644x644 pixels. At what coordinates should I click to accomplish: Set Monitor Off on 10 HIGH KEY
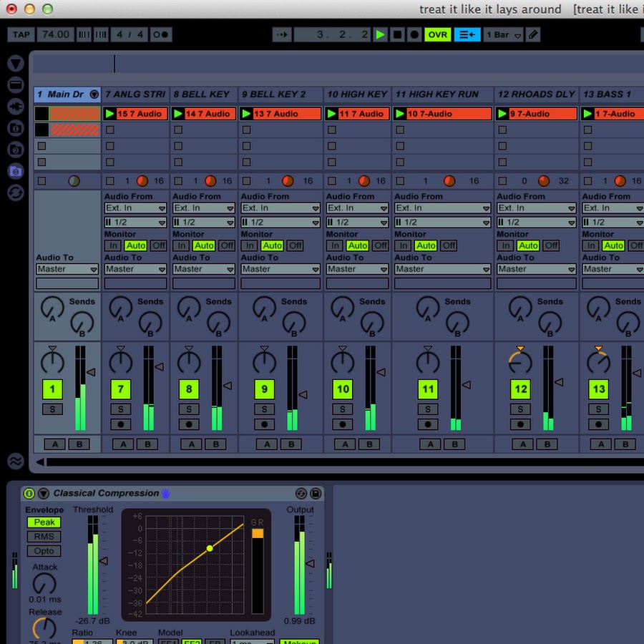click(381, 245)
